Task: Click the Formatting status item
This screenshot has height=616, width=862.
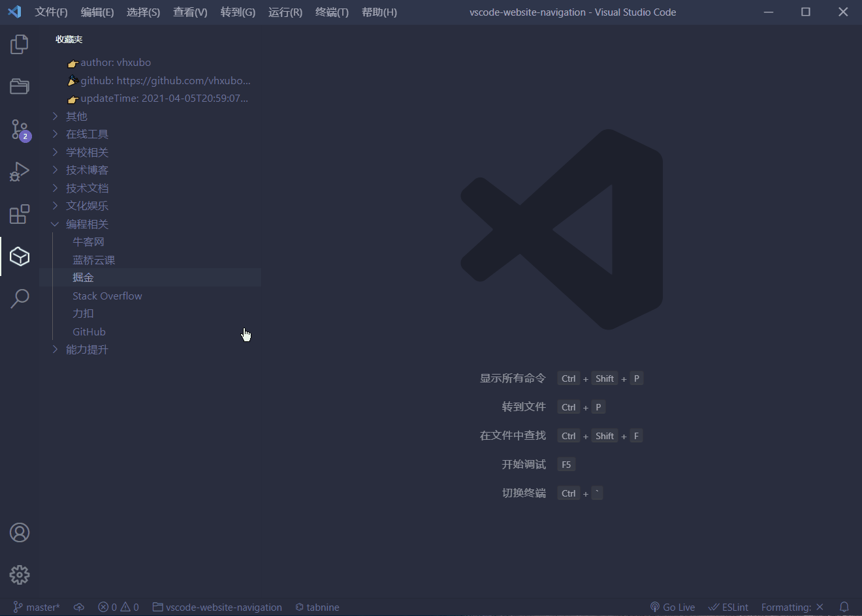Action: (x=793, y=607)
